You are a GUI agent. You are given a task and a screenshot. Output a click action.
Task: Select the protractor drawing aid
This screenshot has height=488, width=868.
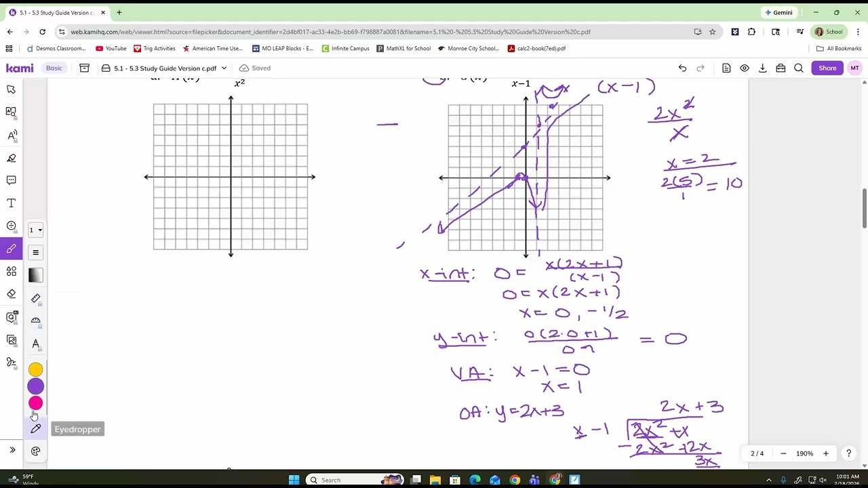tap(36, 321)
